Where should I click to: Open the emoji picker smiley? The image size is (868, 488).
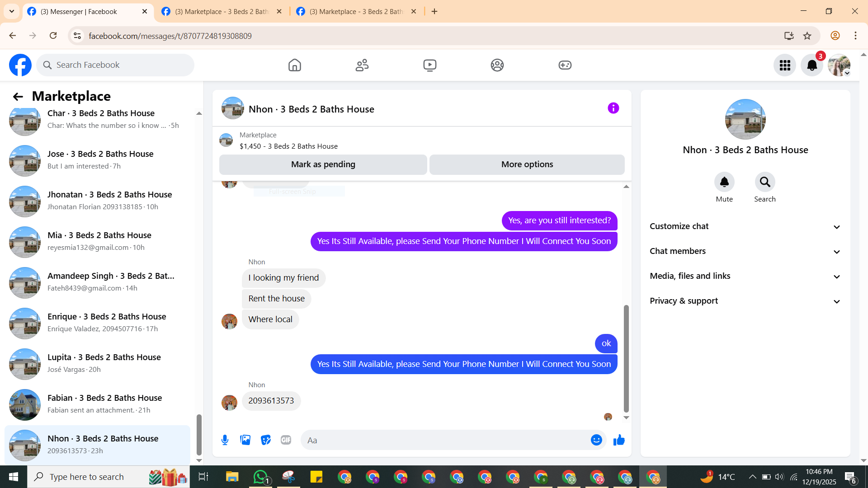click(596, 440)
